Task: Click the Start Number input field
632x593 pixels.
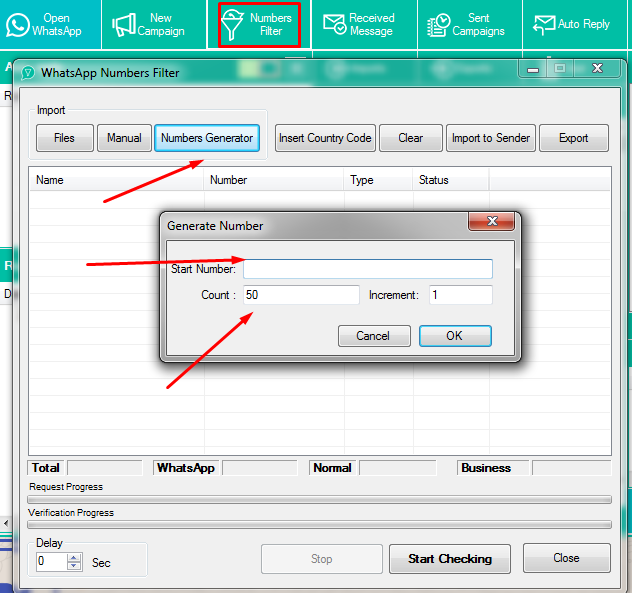Action: point(367,269)
